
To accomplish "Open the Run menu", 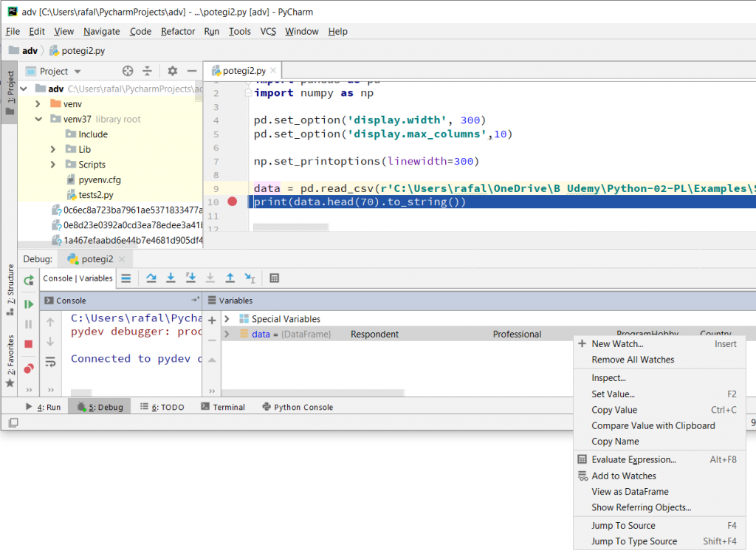I will pos(211,31).
